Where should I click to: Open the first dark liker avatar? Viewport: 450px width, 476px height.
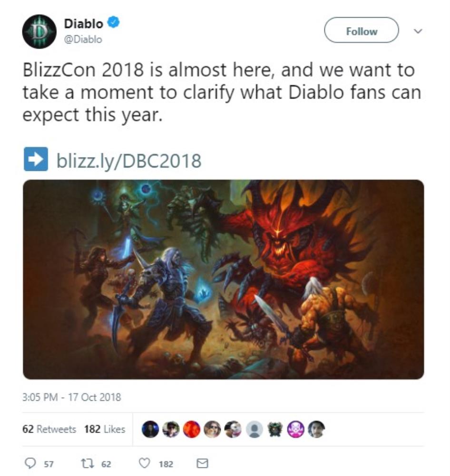pyautogui.click(x=150, y=429)
